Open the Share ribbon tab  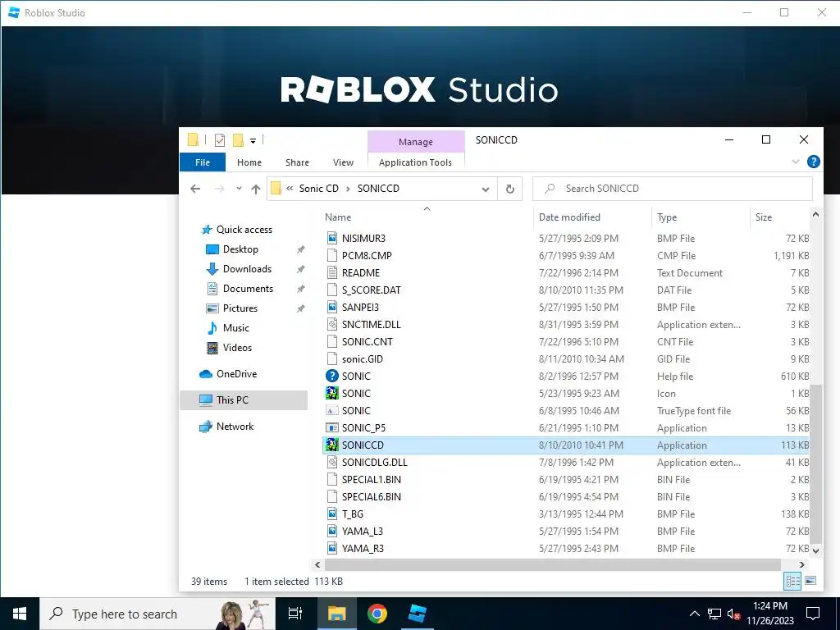(297, 162)
